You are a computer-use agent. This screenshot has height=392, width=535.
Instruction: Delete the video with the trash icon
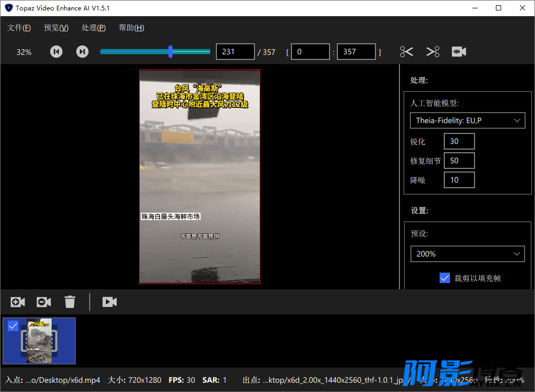(70, 302)
